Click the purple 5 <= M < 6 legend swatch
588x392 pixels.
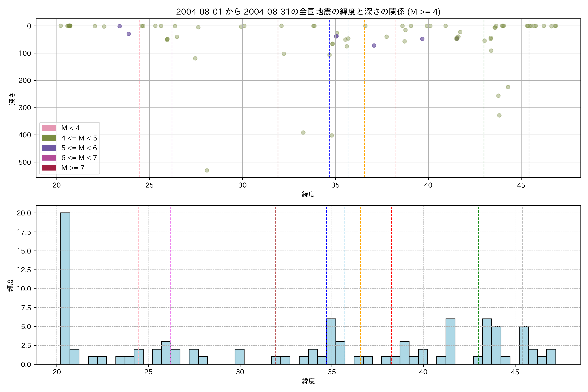pos(49,148)
